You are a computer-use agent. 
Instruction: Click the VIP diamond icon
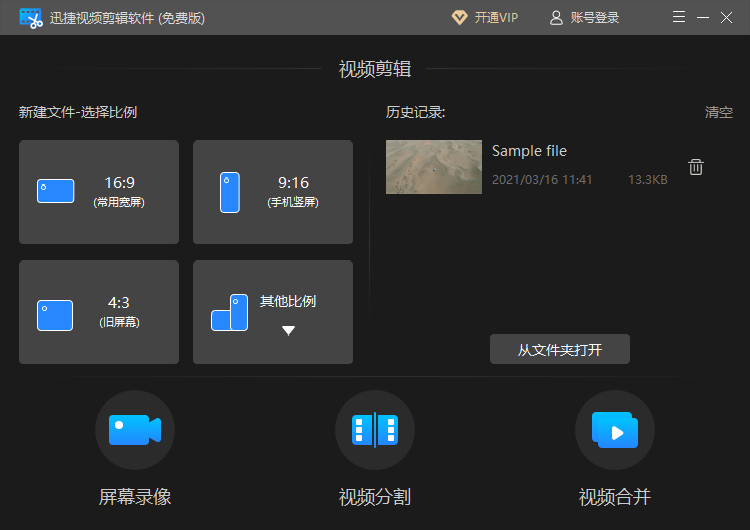click(459, 18)
